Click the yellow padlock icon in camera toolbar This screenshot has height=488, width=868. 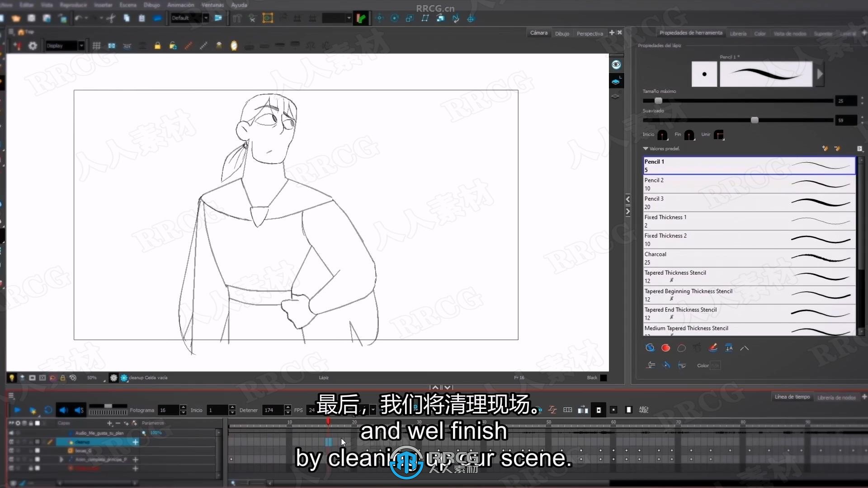[x=157, y=46]
